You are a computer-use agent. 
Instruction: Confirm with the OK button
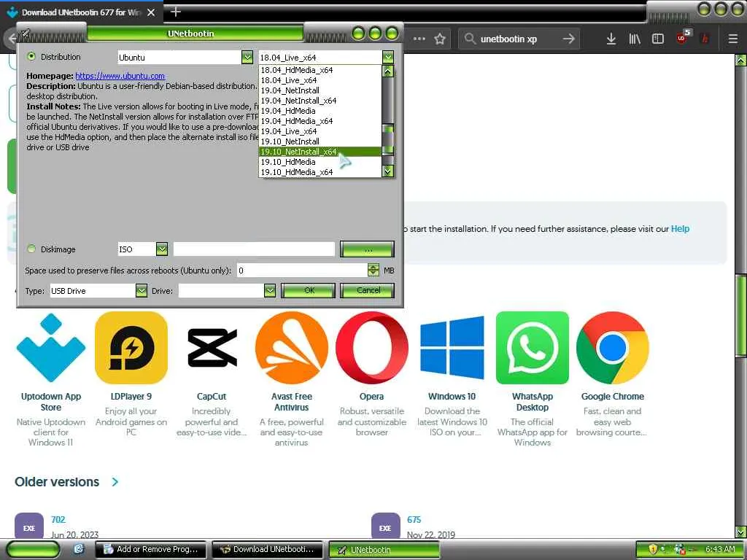click(309, 290)
